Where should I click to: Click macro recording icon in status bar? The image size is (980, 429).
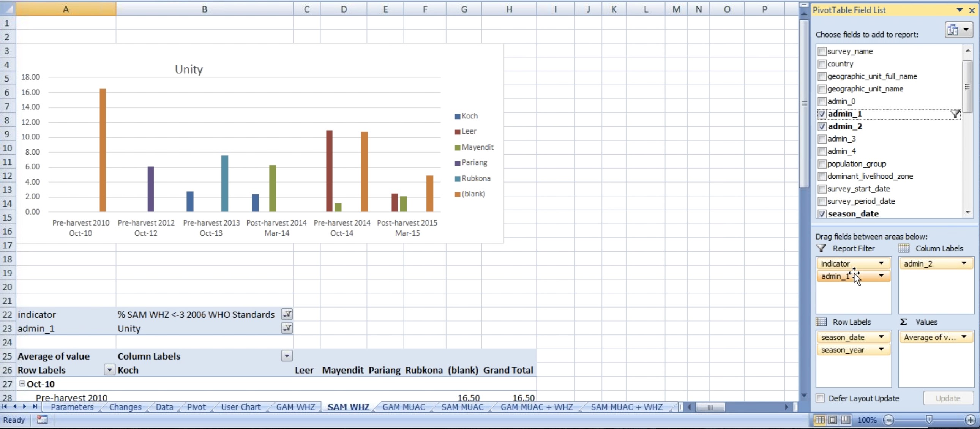(42, 420)
